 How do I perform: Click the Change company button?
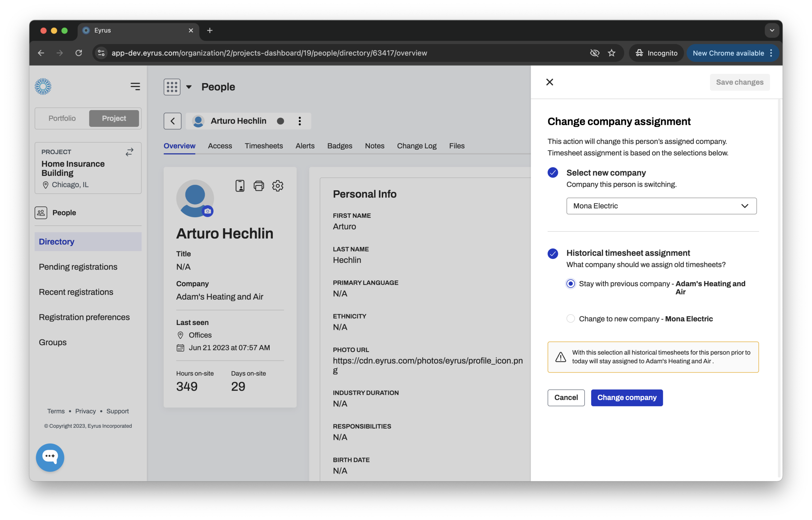coord(627,397)
